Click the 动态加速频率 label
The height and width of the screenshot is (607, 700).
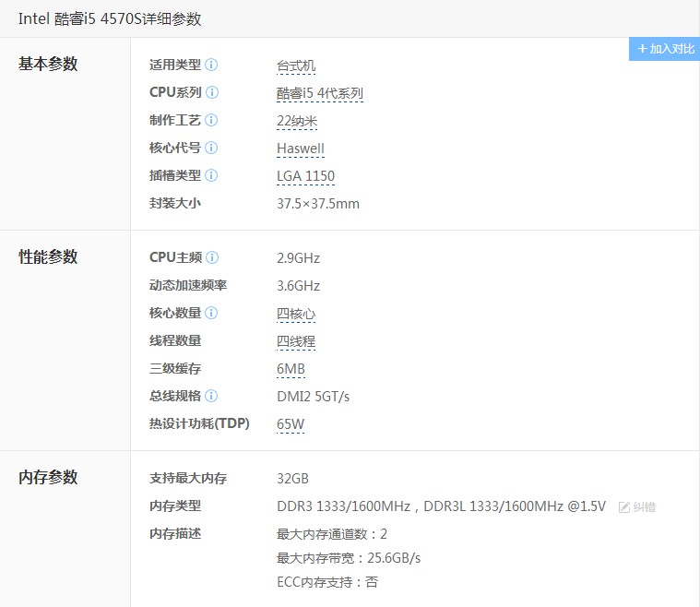188,285
